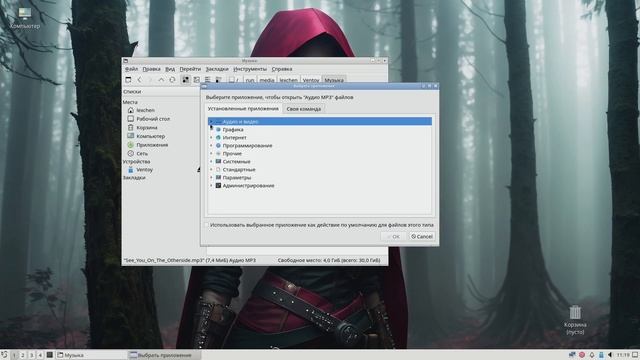Open a new window via first toolbar icon
Image resolution: width=640 pixels, height=360 pixels.
click(128, 80)
